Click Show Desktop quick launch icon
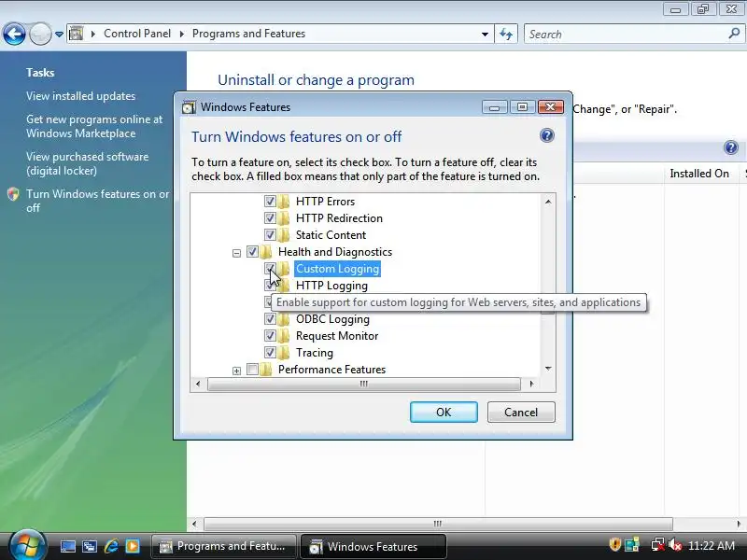 coord(68,546)
